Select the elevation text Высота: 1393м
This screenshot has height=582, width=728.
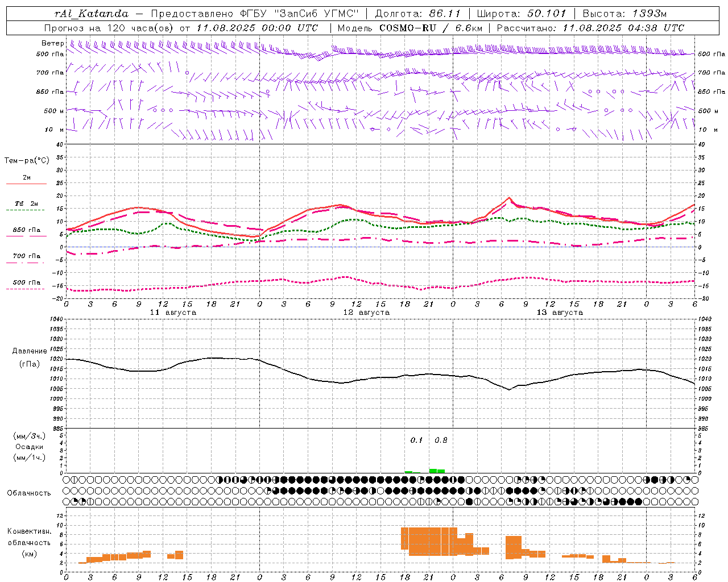(x=624, y=14)
